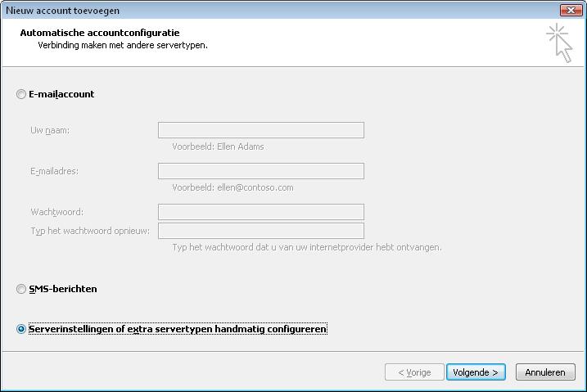Click the Automatische accountconfiguratie heading

pyautogui.click(x=100, y=33)
